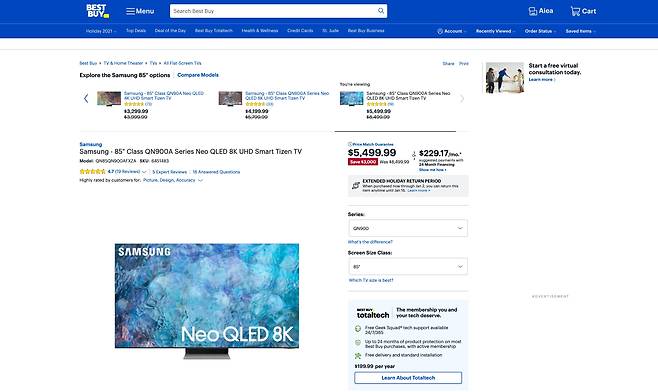The image size is (658, 392).
Task: Click the Price Match Guarantee icon
Action: pos(350,144)
